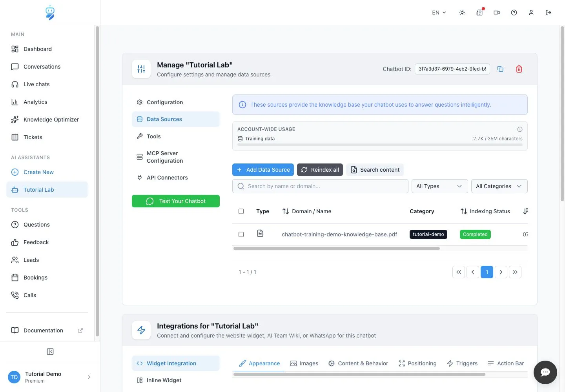Collapse the sidebar with panel icon
This screenshot has width=565, height=392.
[50, 352]
